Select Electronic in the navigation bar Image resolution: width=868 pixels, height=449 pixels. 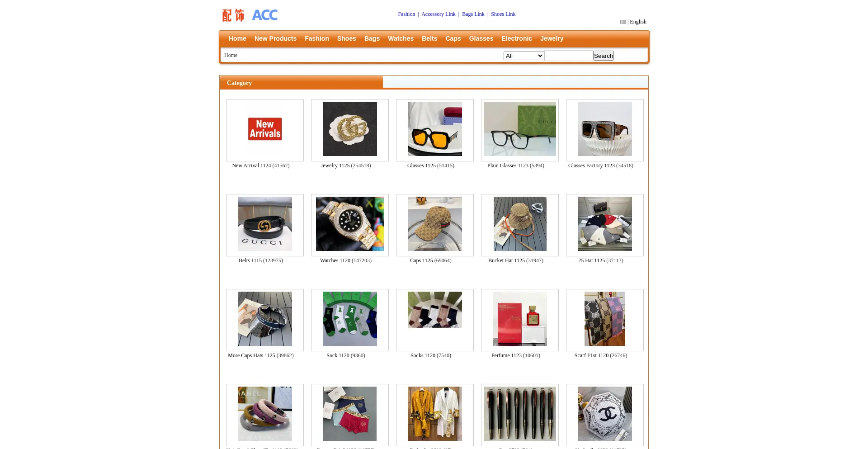pos(517,38)
